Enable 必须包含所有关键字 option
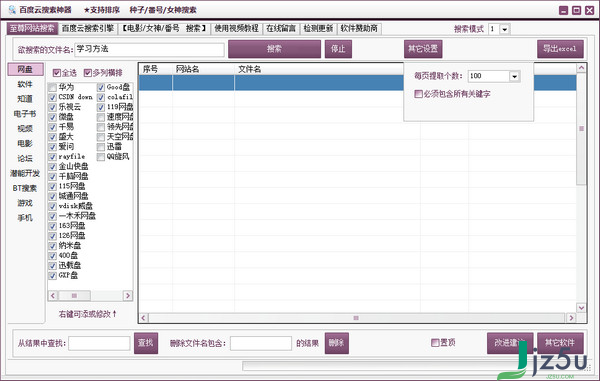 419,94
